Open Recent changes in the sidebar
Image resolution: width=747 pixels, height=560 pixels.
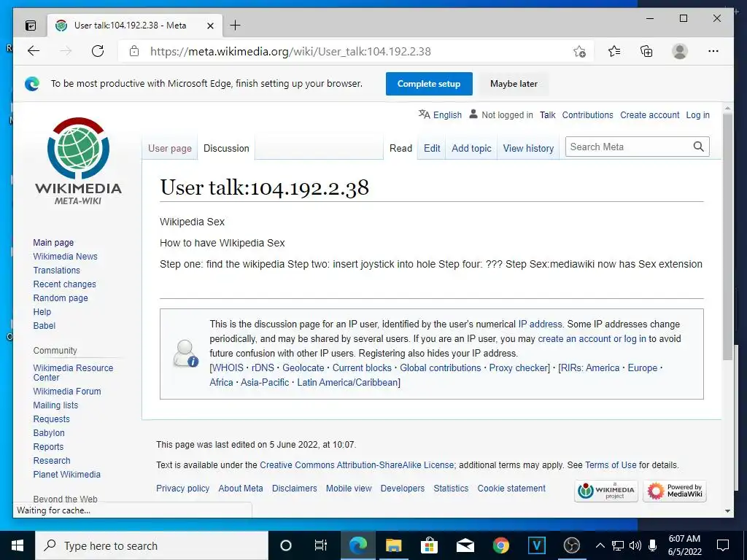coord(64,284)
